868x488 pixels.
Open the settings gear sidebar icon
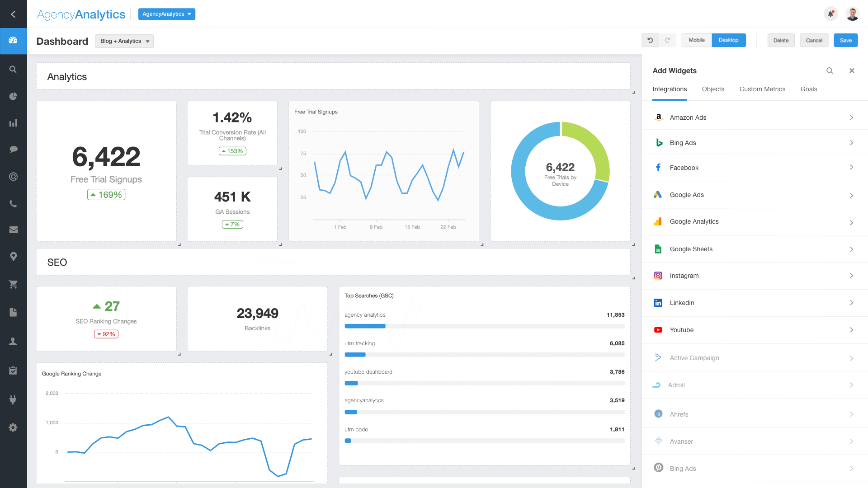[13, 427]
